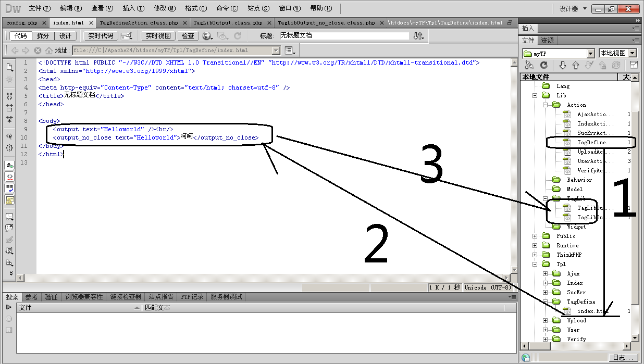Open the Site menu
The image size is (644, 364).
tap(259, 8)
